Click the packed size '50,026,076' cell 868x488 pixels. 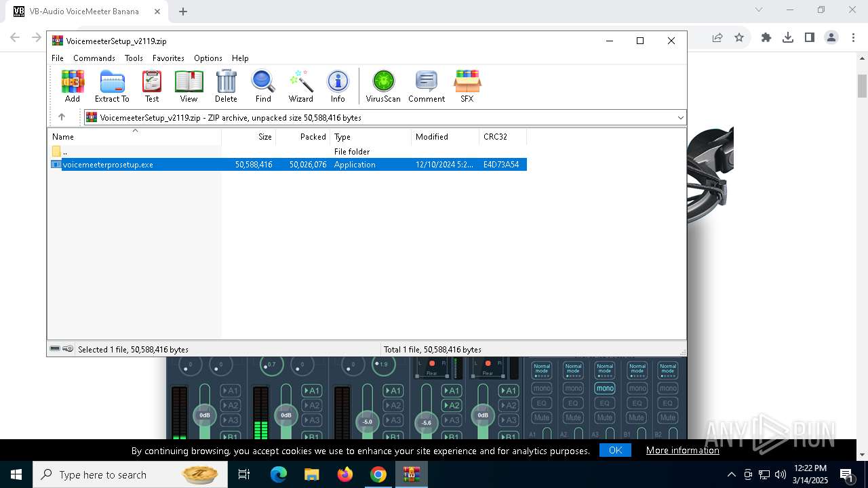click(308, 165)
